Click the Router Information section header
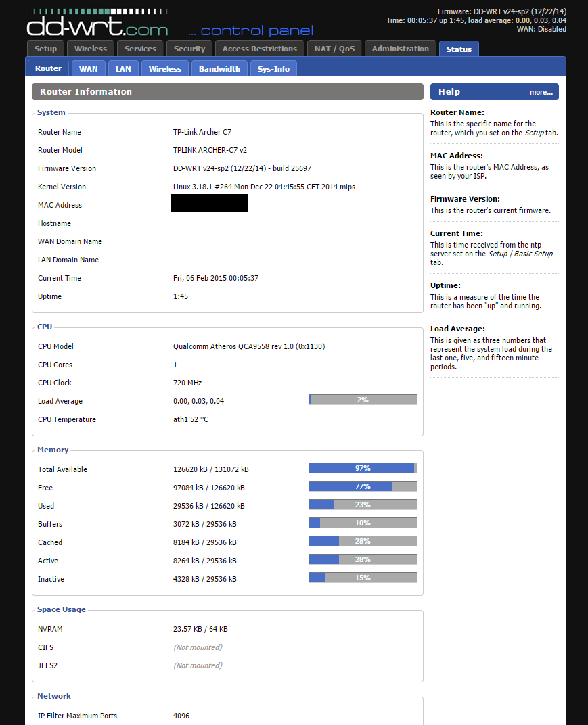The height and width of the screenshot is (725, 588). pos(227,91)
